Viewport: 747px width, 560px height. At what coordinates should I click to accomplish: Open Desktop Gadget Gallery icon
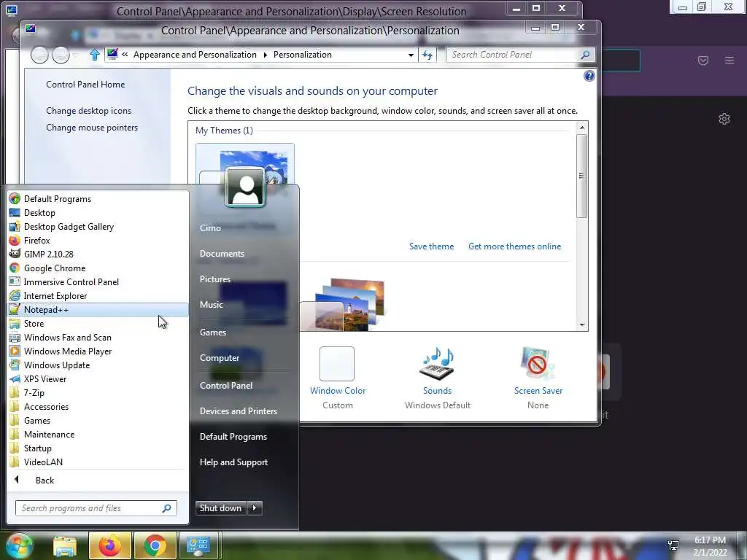pos(15,226)
